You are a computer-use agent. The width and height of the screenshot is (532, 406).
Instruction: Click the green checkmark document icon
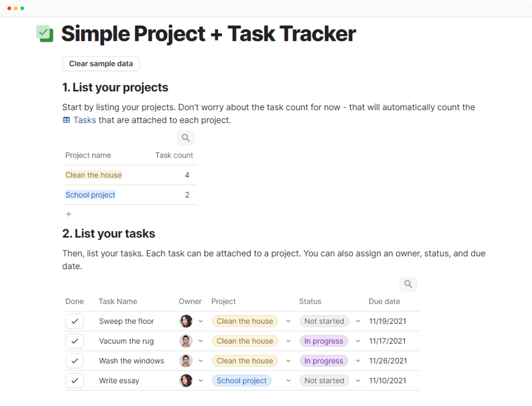tap(45, 34)
